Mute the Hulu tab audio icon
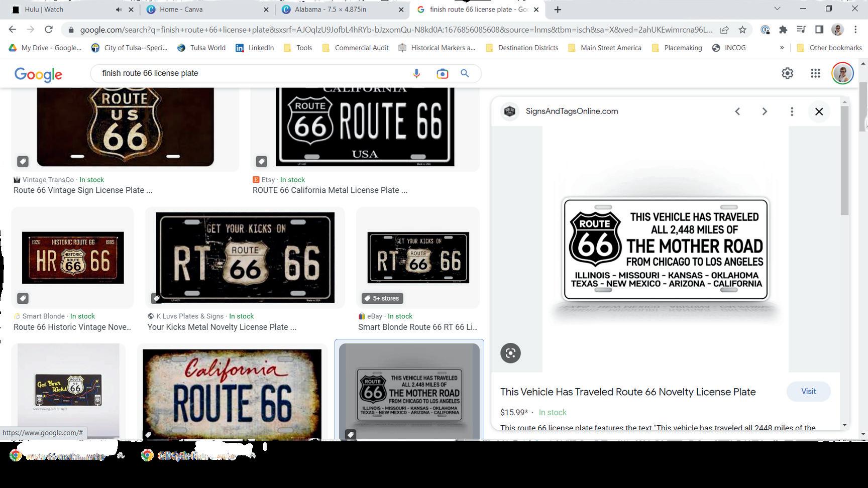Viewport: 868px width, 488px height. pyautogui.click(x=119, y=10)
